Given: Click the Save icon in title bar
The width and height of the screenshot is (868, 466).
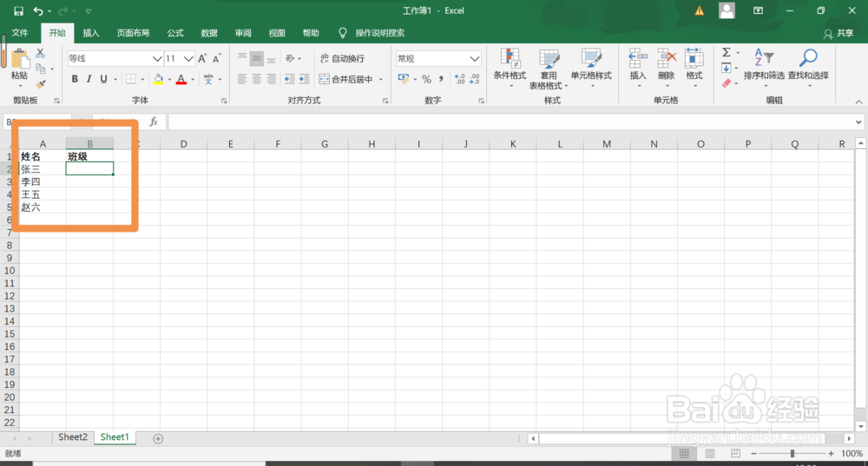Looking at the screenshot, I should (x=18, y=11).
